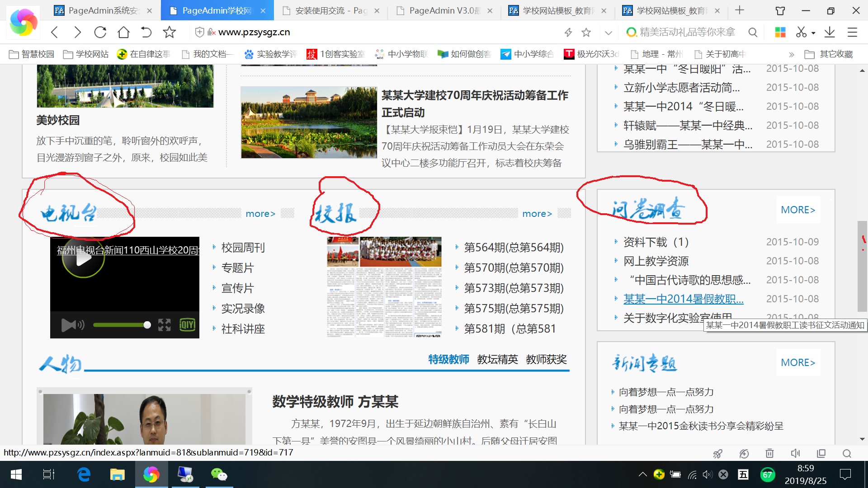
Task: Mute the video with the speaker icon
Action: (72, 324)
